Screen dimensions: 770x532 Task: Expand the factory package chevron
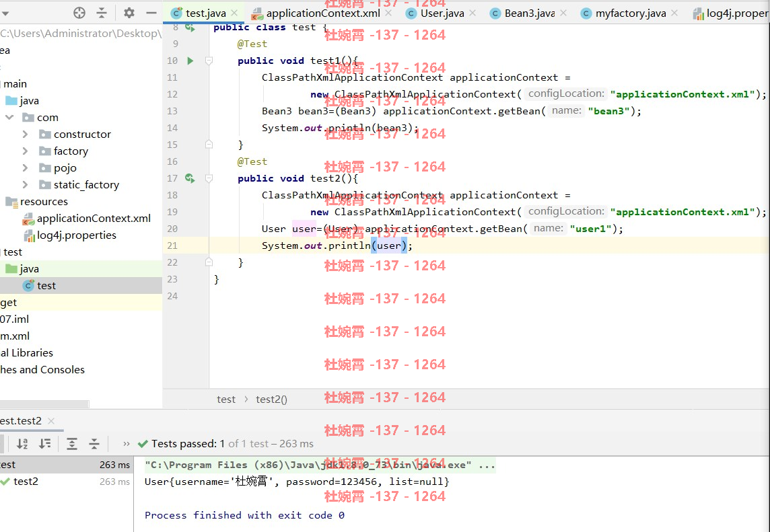[25, 151]
